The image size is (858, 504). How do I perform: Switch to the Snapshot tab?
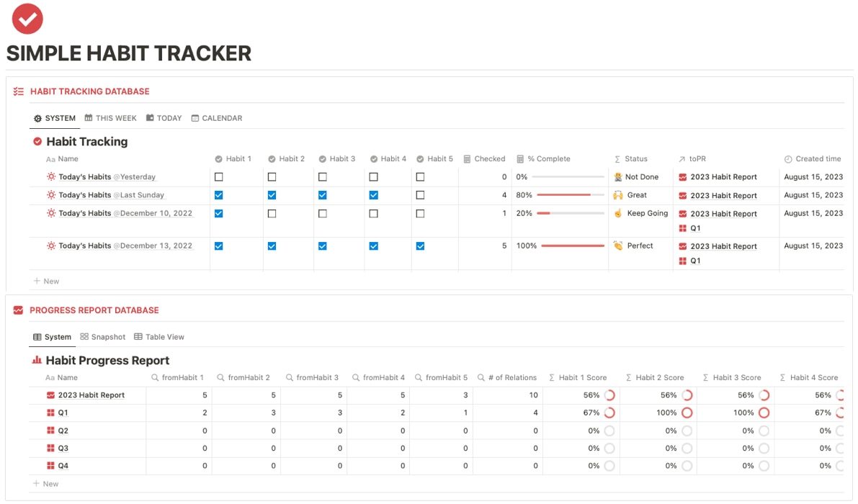(x=102, y=336)
